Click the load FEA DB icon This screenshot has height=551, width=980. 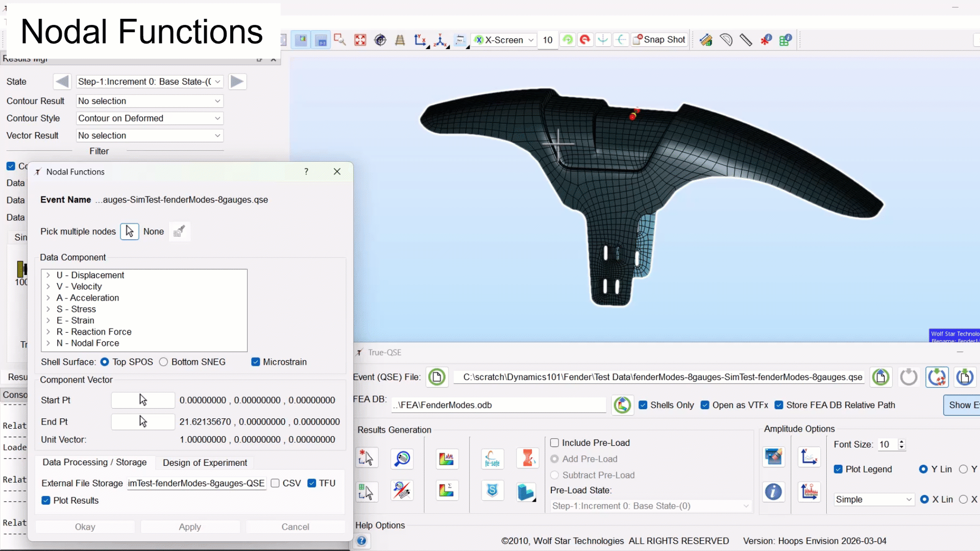[622, 405]
